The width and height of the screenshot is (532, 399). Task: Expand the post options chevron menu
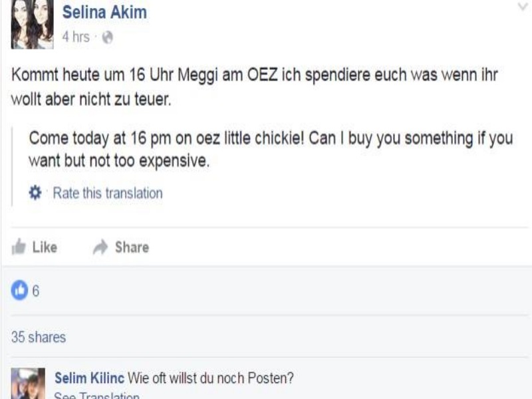point(523,7)
